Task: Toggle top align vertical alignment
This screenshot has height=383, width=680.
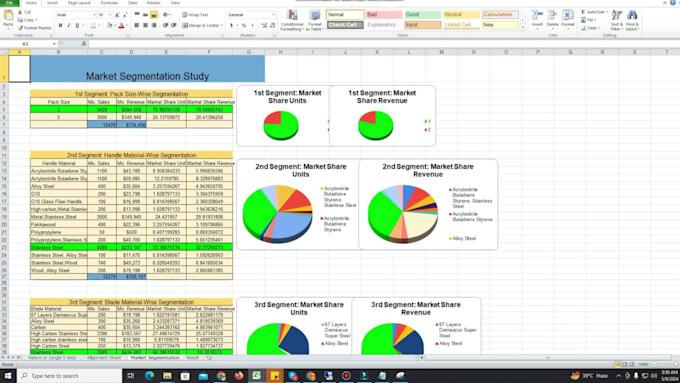Action: (x=137, y=15)
